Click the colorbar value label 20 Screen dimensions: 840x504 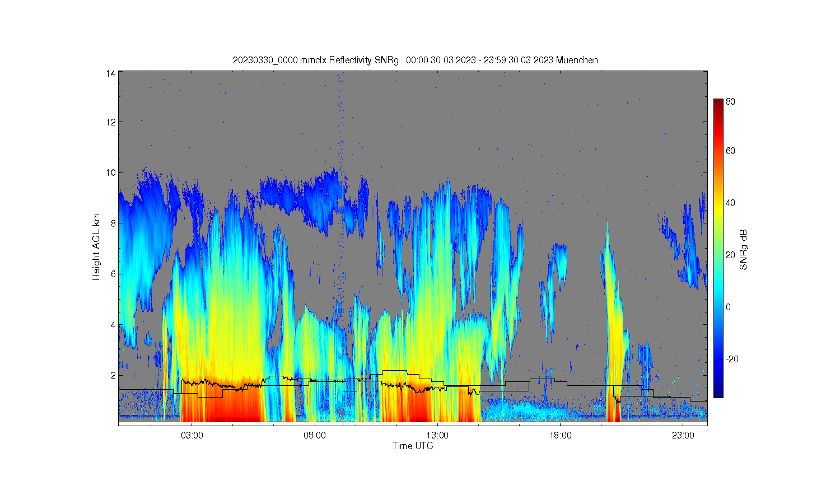point(730,255)
